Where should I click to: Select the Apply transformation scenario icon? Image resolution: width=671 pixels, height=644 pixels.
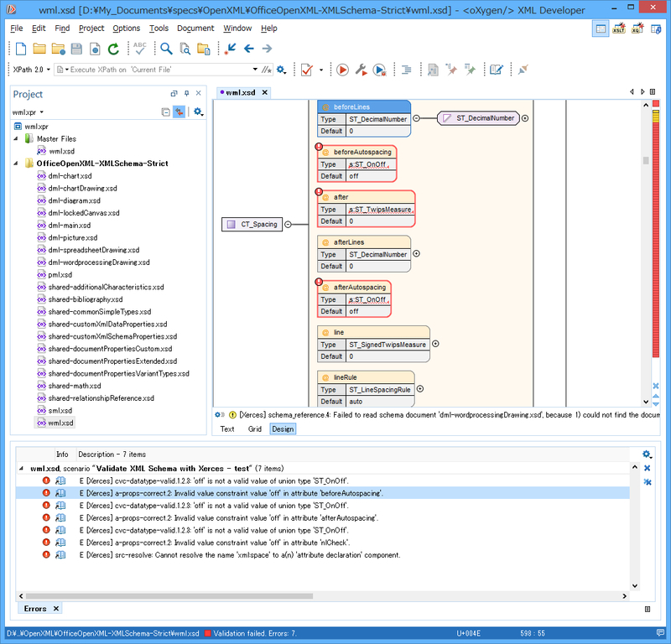pos(343,70)
